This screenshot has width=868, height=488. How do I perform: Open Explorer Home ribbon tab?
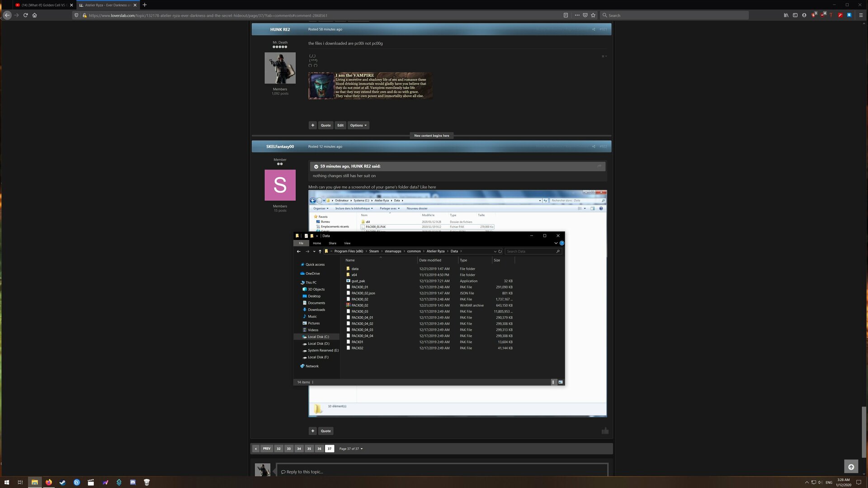pyautogui.click(x=317, y=243)
